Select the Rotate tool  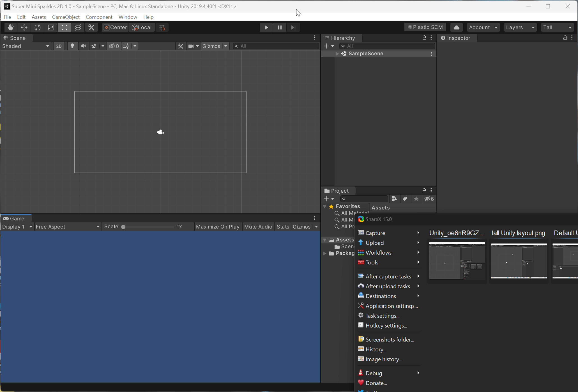click(x=38, y=27)
